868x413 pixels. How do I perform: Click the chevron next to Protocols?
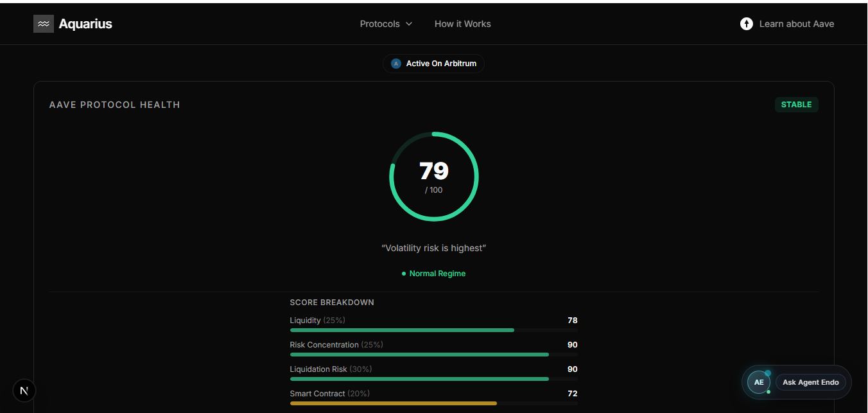click(409, 24)
